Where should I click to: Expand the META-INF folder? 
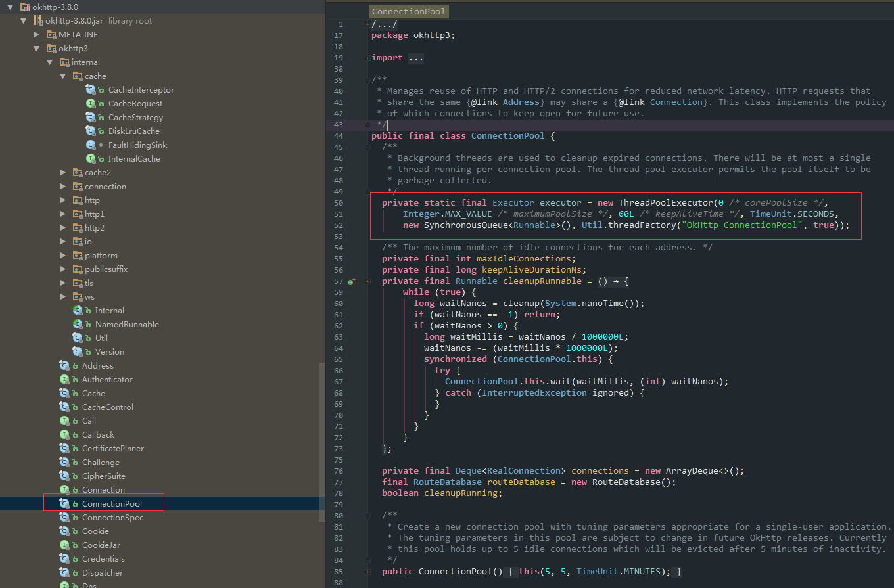[37, 35]
